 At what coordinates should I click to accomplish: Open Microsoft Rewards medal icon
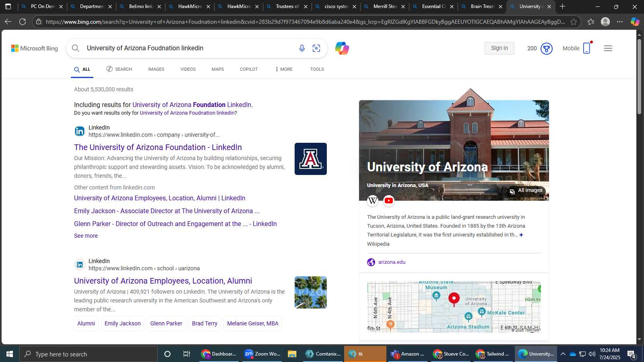(x=547, y=49)
